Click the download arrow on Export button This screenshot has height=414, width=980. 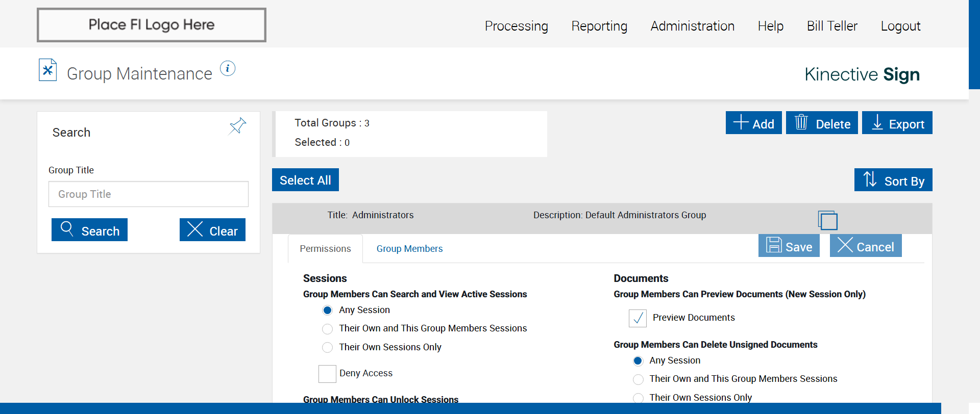click(877, 122)
